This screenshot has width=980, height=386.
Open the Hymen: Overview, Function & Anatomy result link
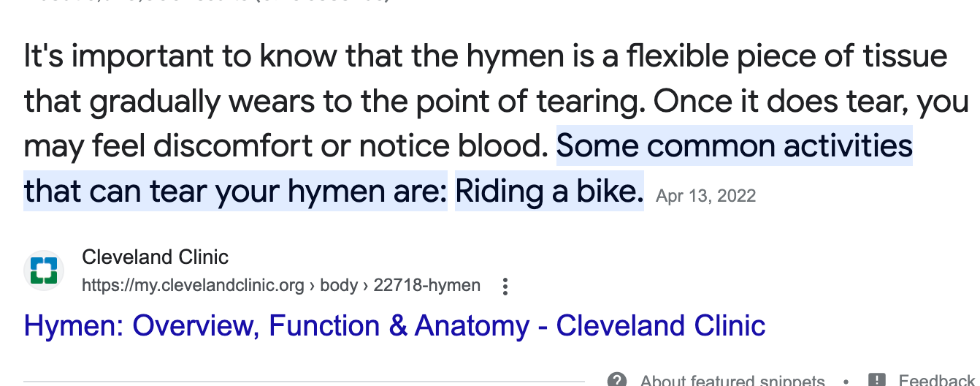[x=395, y=326]
